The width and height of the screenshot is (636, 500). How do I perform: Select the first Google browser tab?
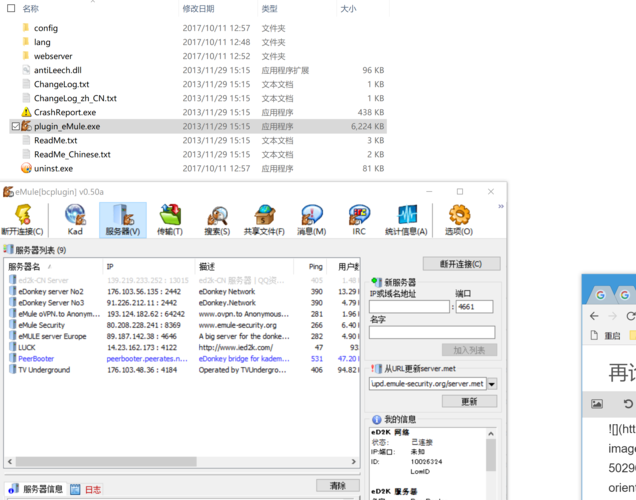tap(600, 295)
